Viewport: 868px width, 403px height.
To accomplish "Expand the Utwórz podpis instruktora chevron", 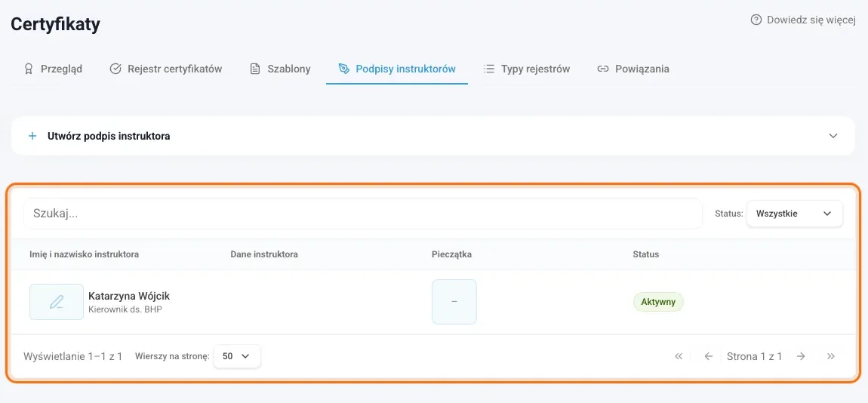I will tap(833, 136).
